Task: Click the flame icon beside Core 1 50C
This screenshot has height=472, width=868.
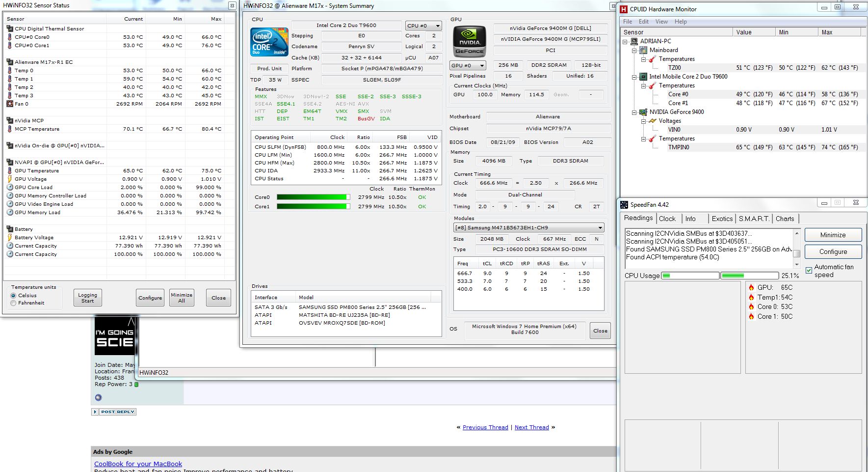Action: (751, 316)
